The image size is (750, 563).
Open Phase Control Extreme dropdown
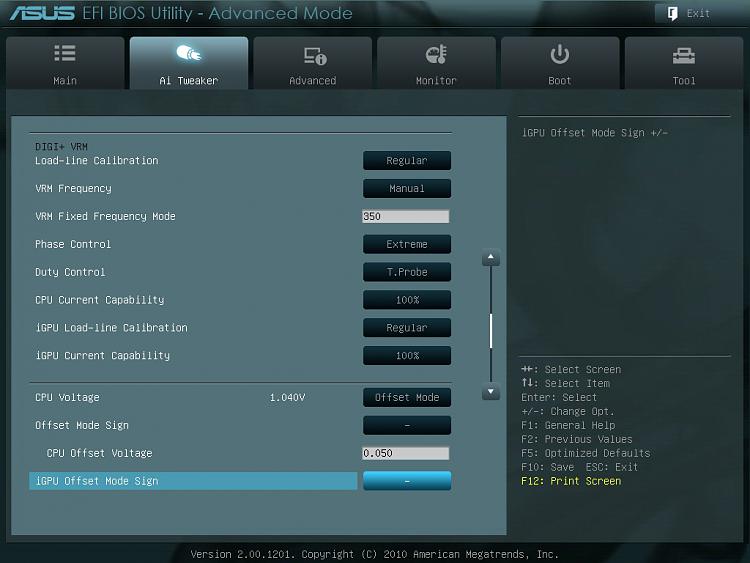[407, 244]
